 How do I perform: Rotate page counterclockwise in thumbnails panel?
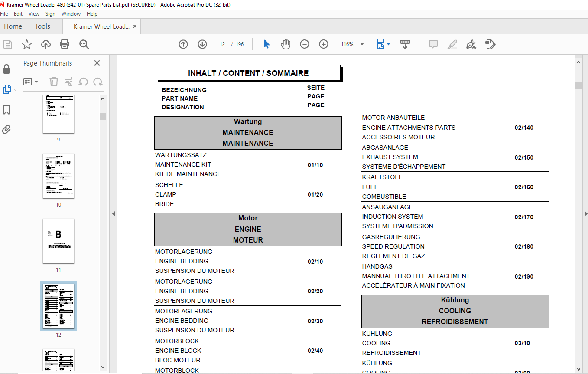click(83, 82)
